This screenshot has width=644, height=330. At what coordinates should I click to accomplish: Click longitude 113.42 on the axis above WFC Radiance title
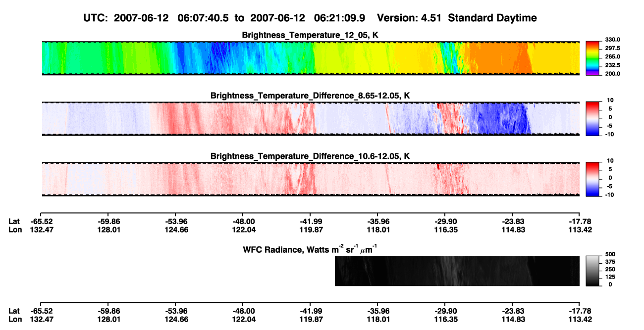click(x=580, y=230)
